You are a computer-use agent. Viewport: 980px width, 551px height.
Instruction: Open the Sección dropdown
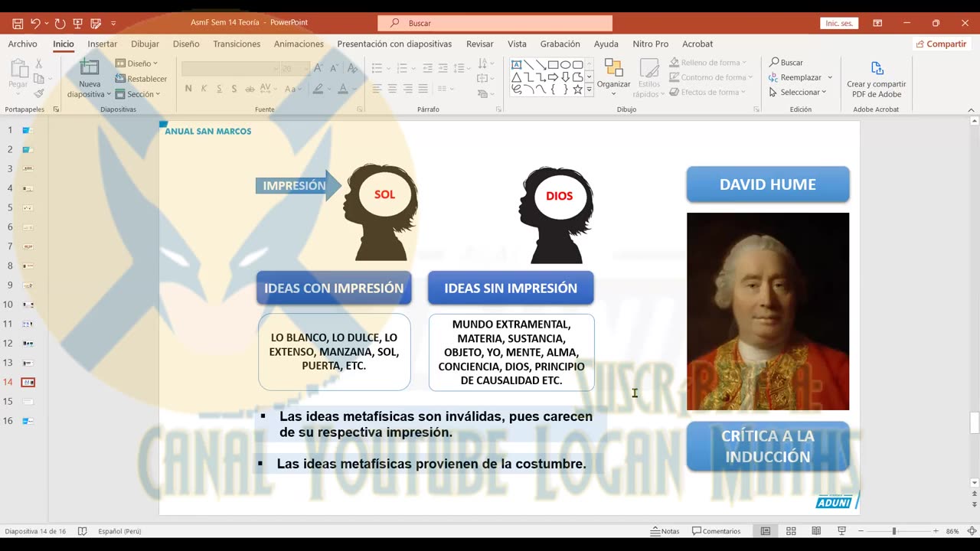pos(138,94)
